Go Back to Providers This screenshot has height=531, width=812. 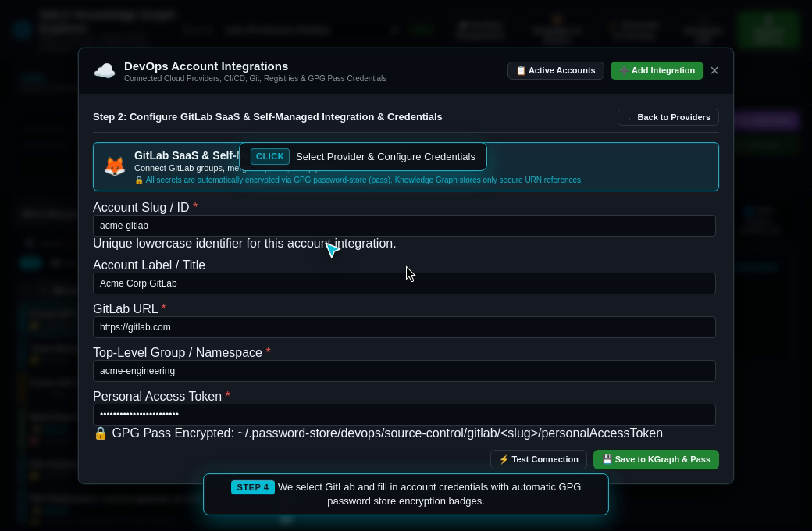(668, 117)
